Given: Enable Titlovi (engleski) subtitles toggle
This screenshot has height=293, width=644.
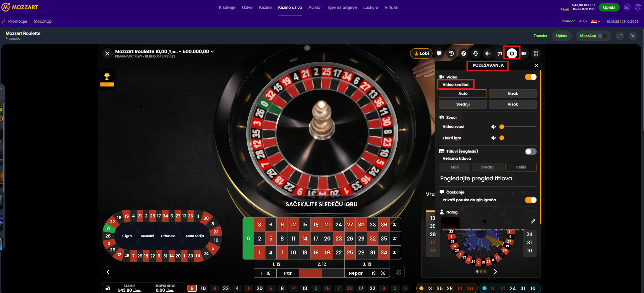Looking at the screenshot, I should (x=530, y=152).
